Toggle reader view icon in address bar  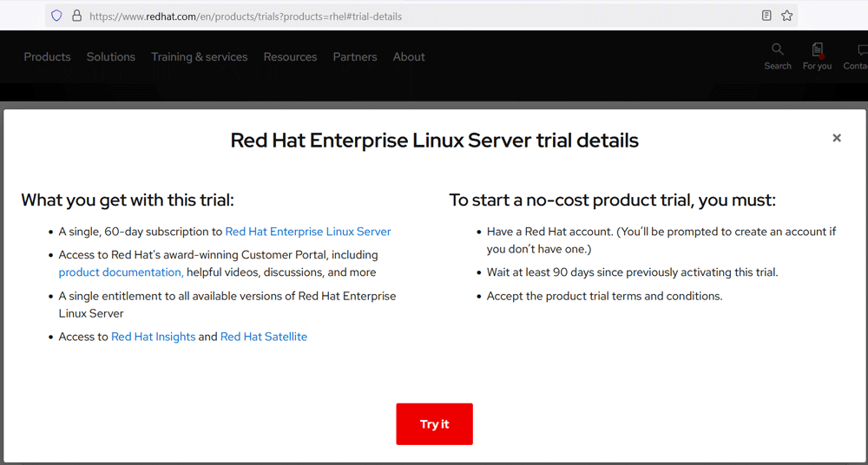click(766, 16)
